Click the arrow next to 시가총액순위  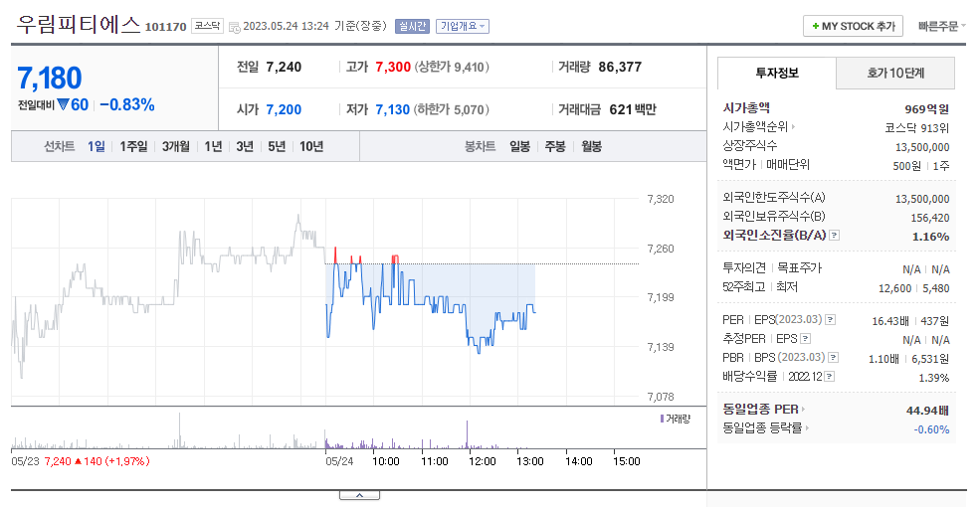(794, 127)
